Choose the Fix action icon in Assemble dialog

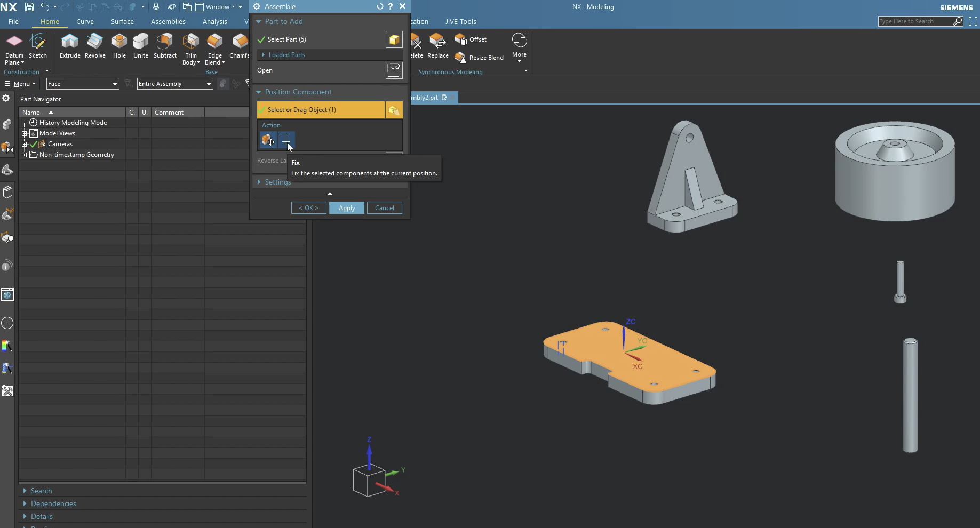[286, 140]
